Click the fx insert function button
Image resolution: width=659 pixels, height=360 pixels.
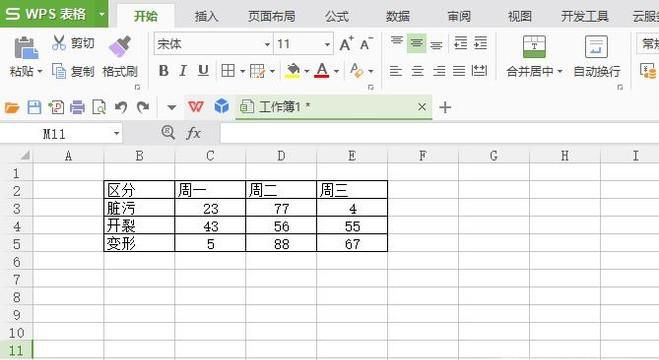click(193, 133)
